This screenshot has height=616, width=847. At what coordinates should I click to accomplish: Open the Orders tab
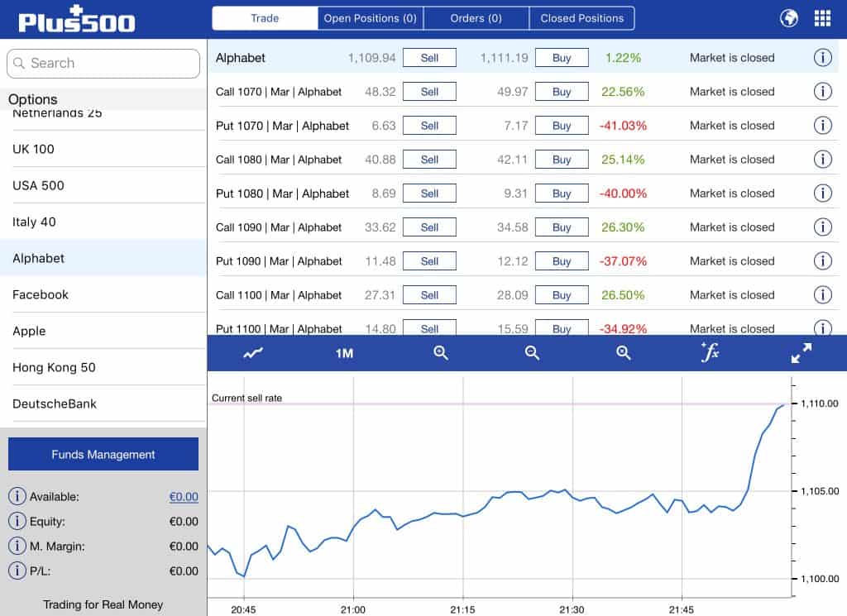click(x=476, y=18)
